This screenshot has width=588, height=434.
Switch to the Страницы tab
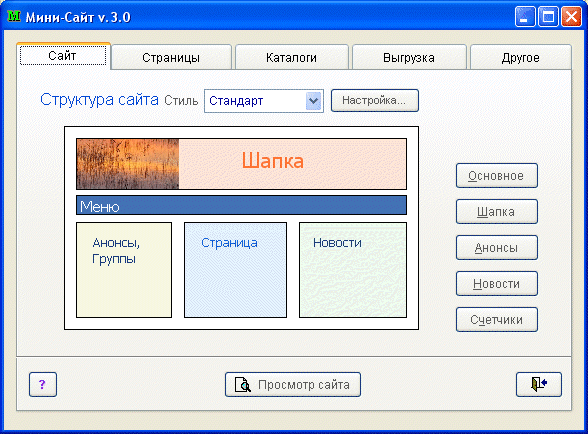pyautogui.click(x=171, y=57)
